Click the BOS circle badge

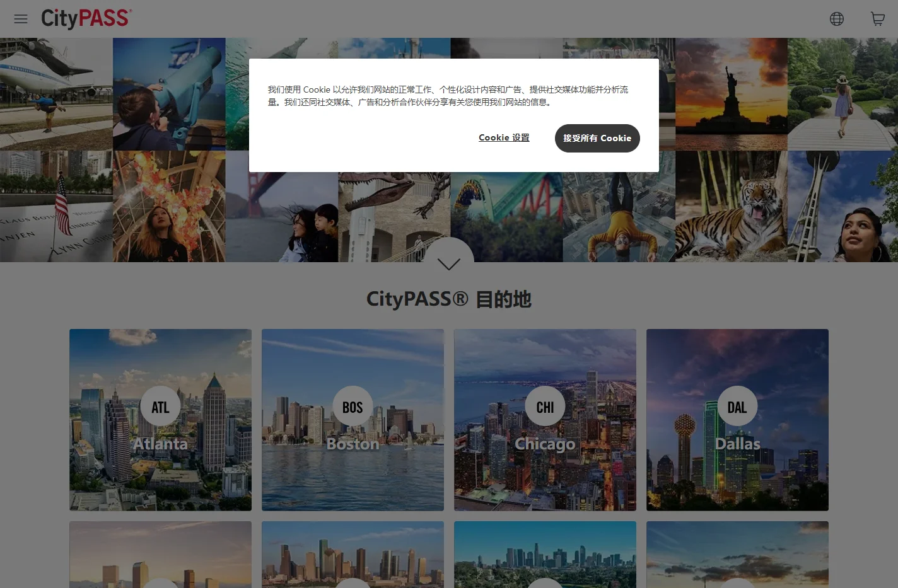pyautogui.click(x=353, y=406)
